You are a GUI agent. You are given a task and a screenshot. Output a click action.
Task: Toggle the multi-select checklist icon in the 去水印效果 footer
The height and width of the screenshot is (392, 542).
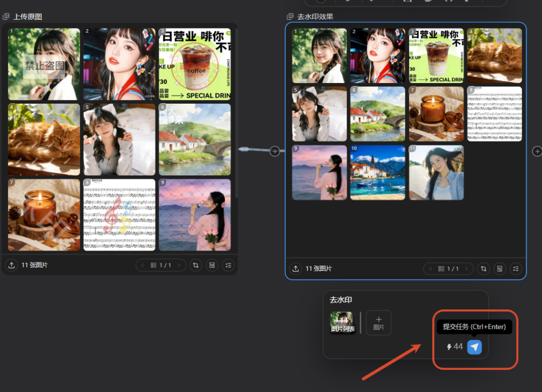[516, 269]
